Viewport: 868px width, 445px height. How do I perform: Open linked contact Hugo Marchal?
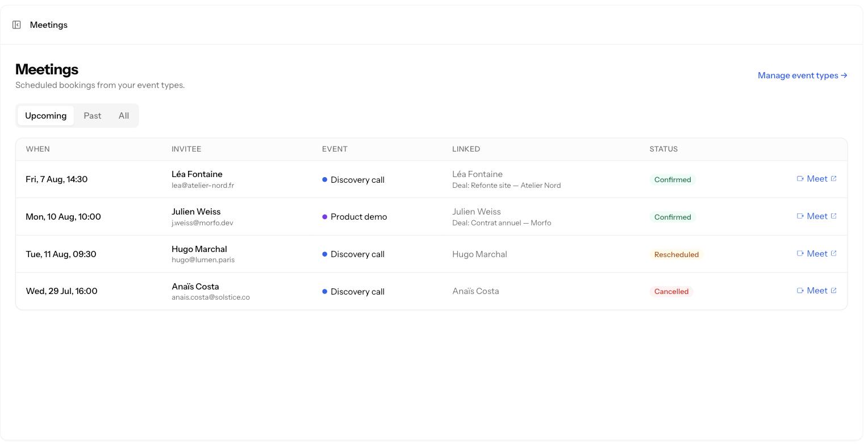click(x=479, y=254)
